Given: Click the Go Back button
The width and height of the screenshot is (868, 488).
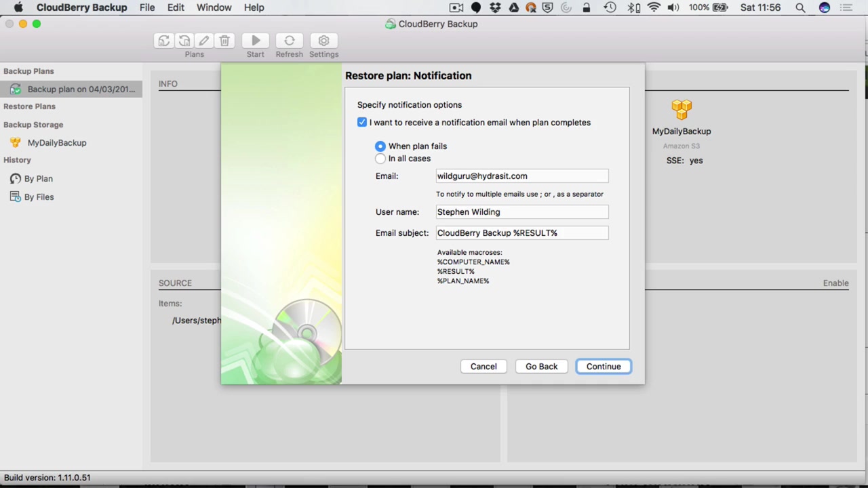Looking at the screenshot, I should [542, 366].
